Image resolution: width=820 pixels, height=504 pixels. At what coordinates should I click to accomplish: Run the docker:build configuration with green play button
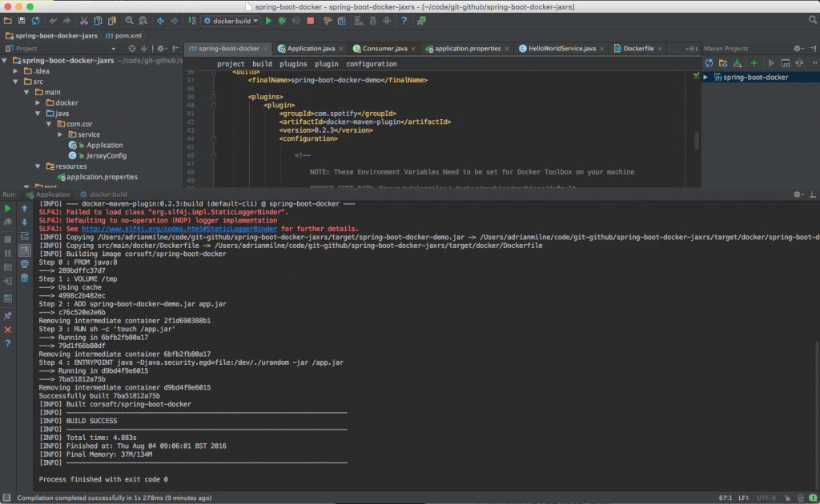tap(268, 20)
